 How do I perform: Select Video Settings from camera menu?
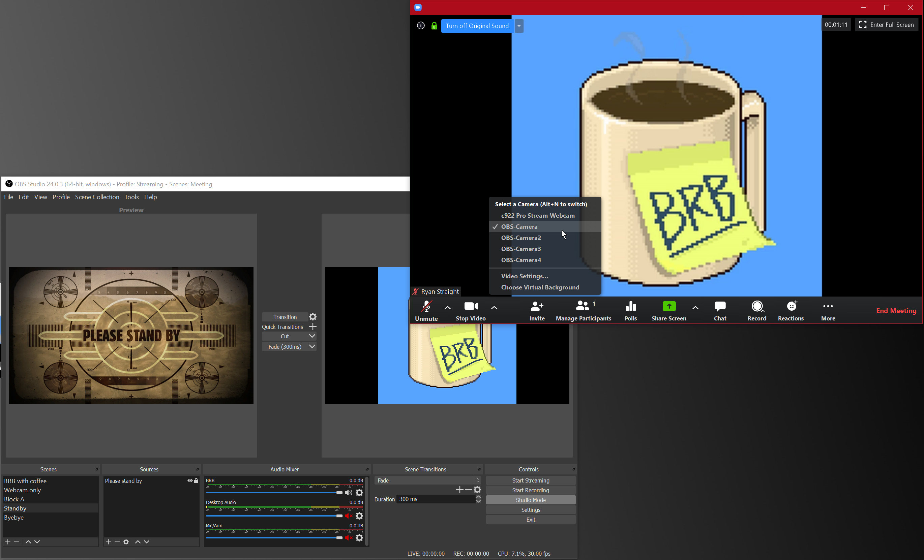point(525,276)
